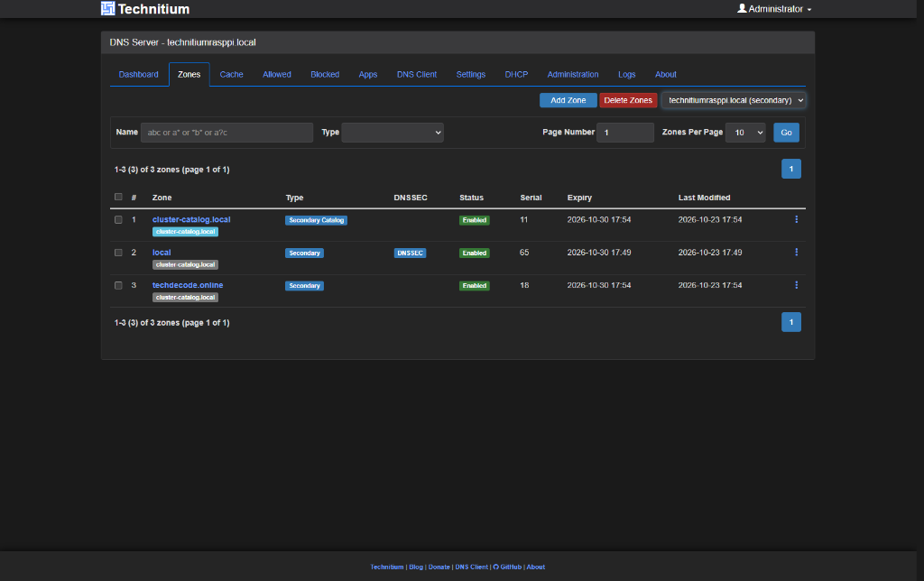Click the red Delete Zones button
Screen dimensions: 924x581
[x=628, y=100]
